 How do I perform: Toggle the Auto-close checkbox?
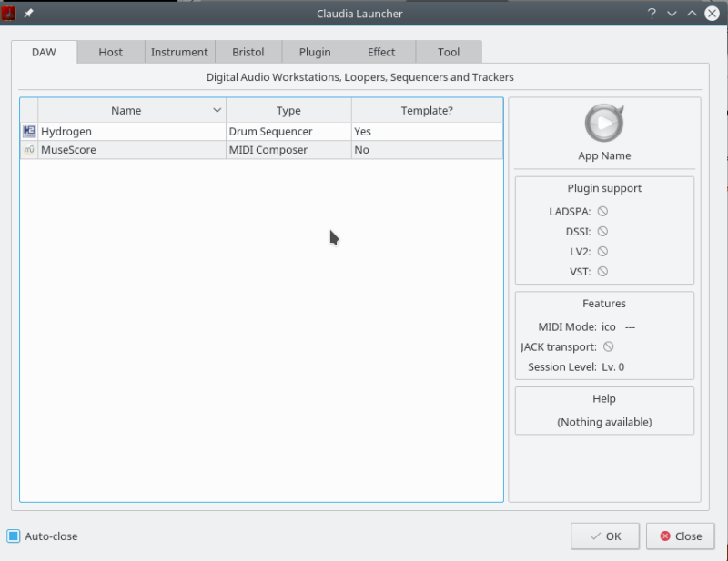[x=14, y=536]
